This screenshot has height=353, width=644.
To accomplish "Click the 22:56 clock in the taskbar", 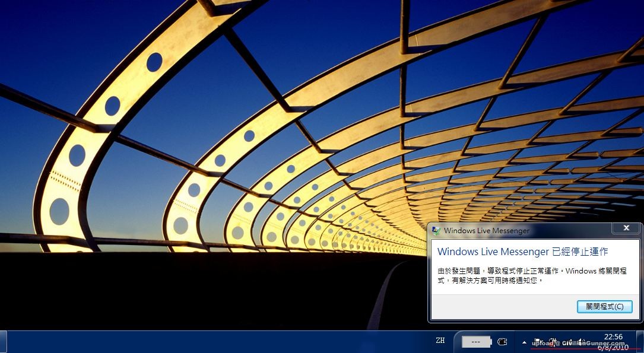I will point(613,337).
